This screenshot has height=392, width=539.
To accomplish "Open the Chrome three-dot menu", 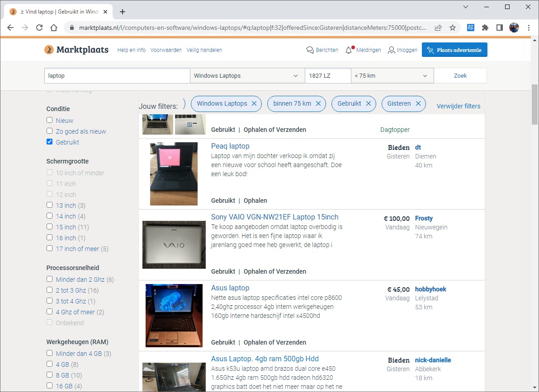I will (529, 28).
